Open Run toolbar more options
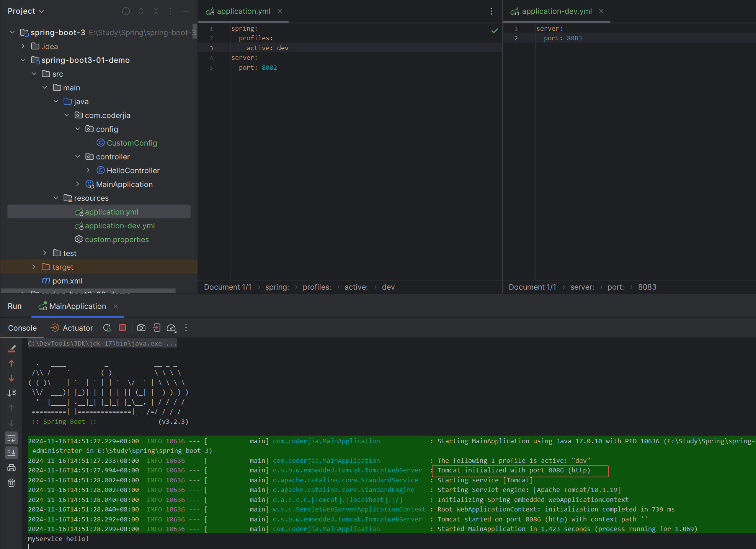 [x=186, y=328]
